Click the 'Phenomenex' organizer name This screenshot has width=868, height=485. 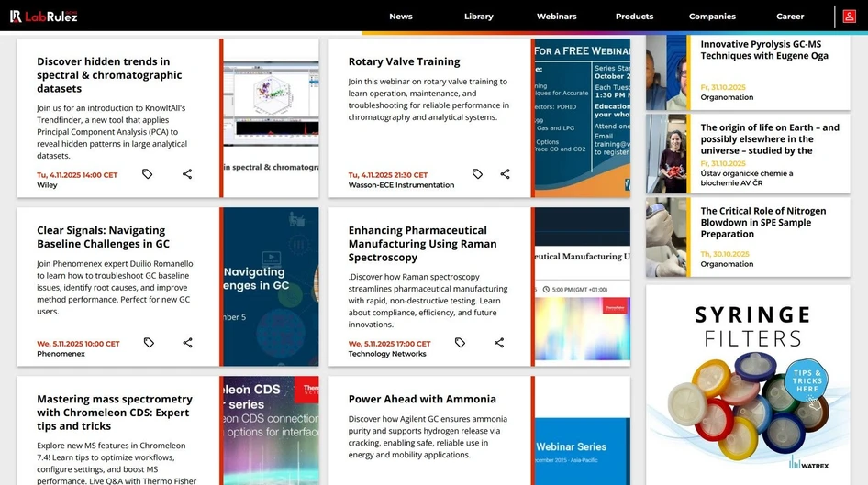pyautogui.click(x=61, y=354)
